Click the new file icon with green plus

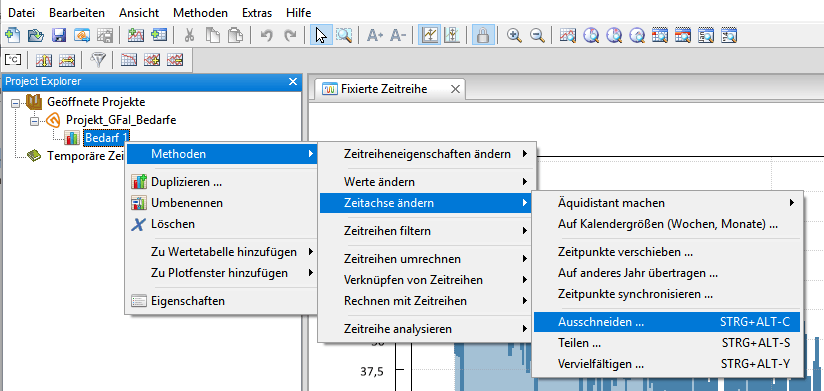[12, 35]
